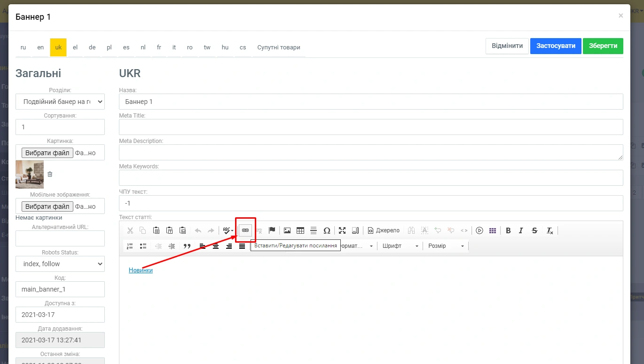644x364 pixels.
Task: Open the Супутні товари tab
Action: pyautogui.click(x=278, y=47)
